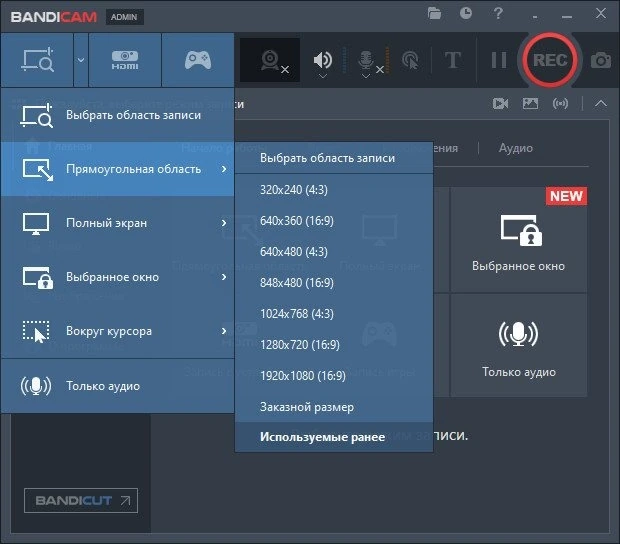Viewport: 620px width, 544px height.
Task: Pick the 1920x1080 (16:9) size
Action: 334,376
